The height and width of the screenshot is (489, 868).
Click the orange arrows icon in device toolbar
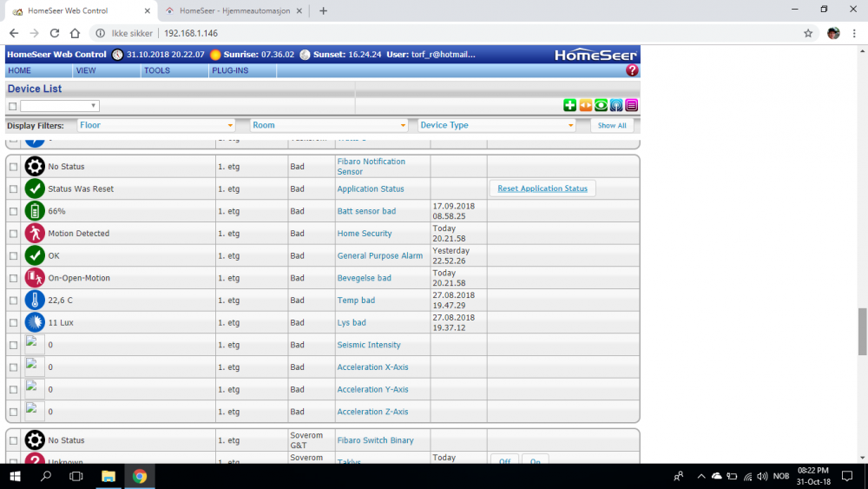coord(585,106)
